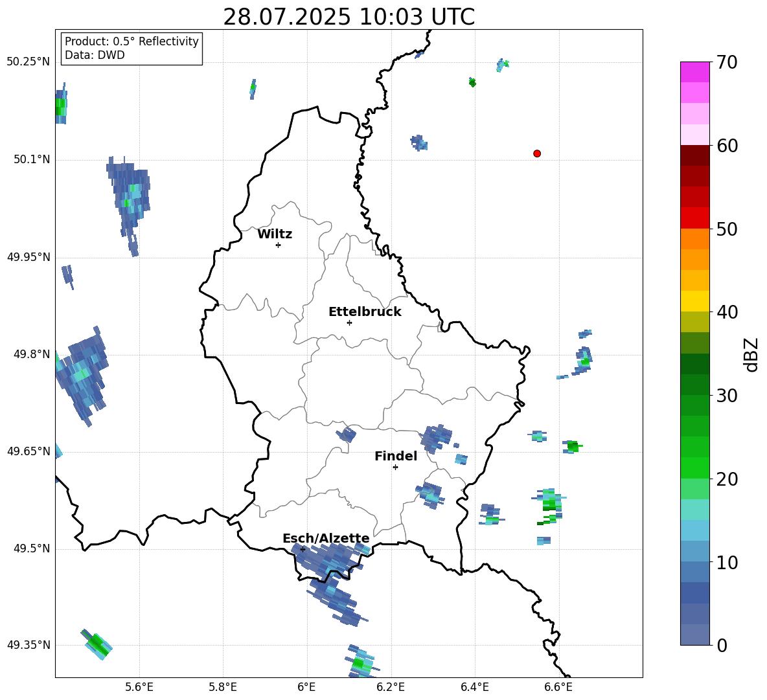Click the 40 value on the colorbar

tap(727, 312)
